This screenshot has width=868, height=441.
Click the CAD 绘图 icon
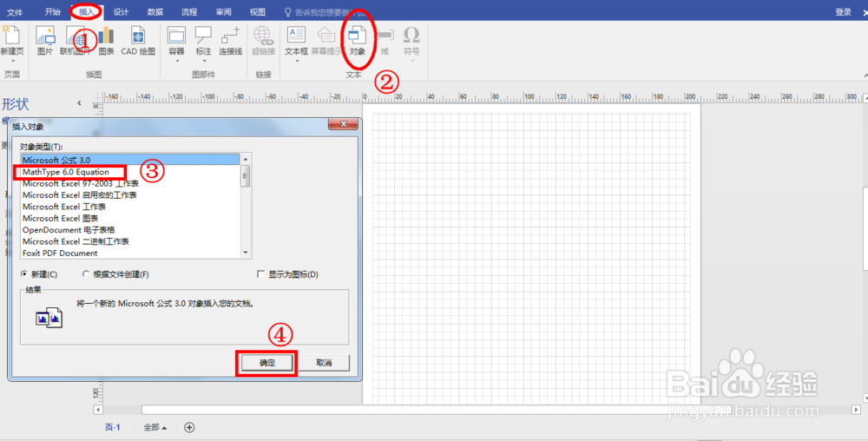pos(138,35)
